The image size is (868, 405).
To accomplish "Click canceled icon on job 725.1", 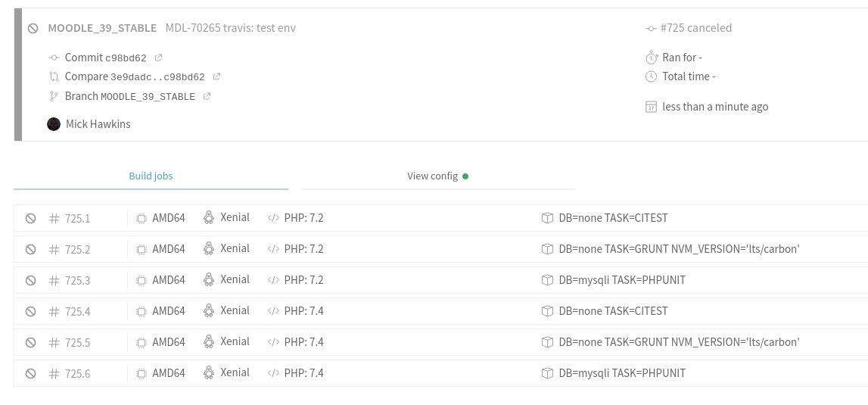I will click(x=30, y=218).
